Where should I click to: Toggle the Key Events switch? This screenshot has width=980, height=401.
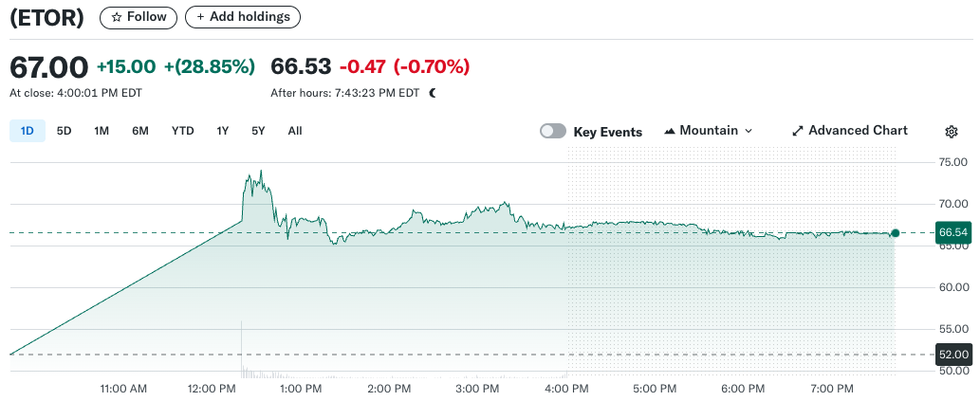pyautogui.click(x=553, y=132)
